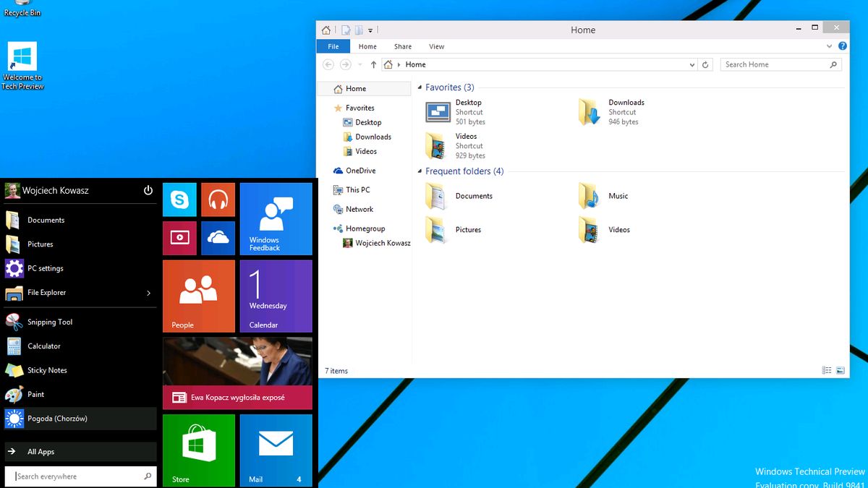
Task: Collapse the Favorites (3) group
Action: (x=420, y=87)
